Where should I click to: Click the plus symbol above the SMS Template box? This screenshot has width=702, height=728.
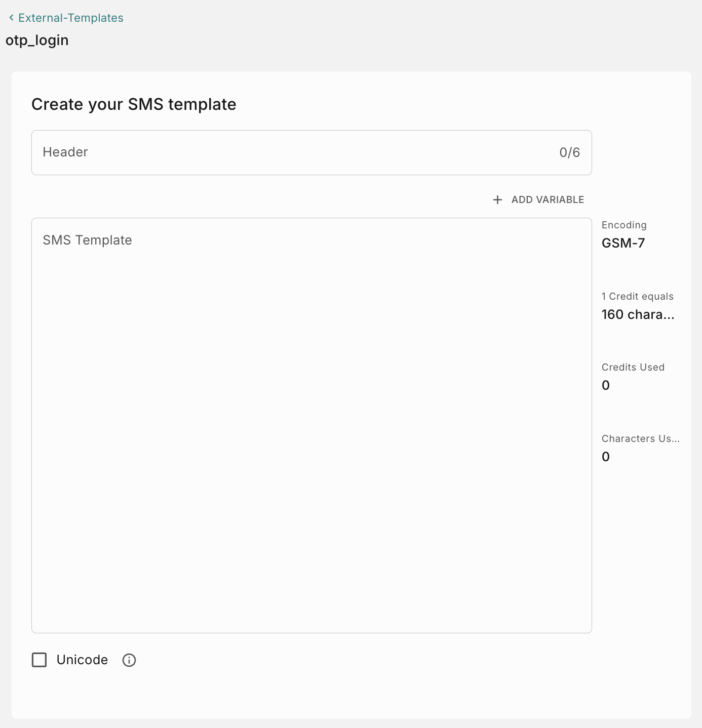click(497, 200)
